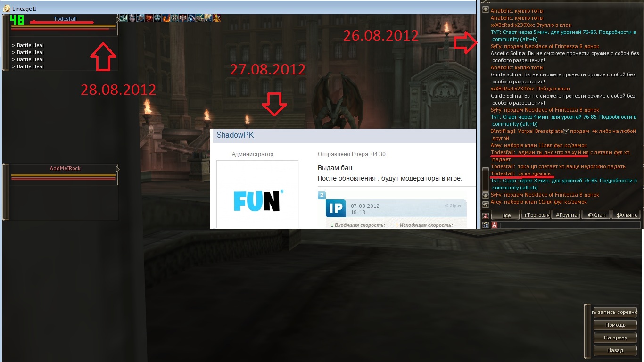Click Todesfall's yellow CP bar
644x362 pixels.
point(63,25)
